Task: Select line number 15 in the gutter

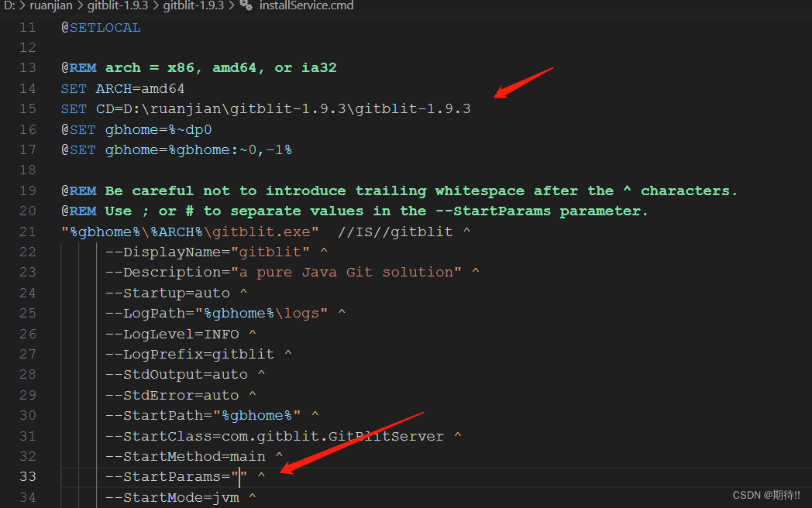Action: (x=27, y=108)
